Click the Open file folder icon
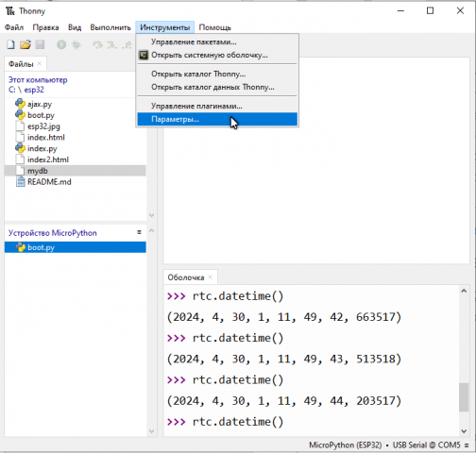Image resolution: width=476 pixels, height=453 pixels. pos(25,44)
